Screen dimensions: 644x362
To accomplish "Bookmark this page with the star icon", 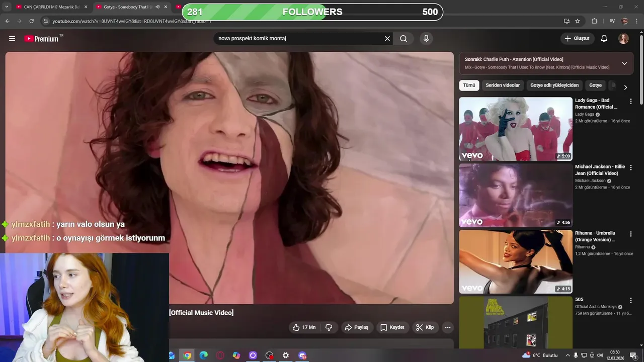I will [x=578, y=21].
